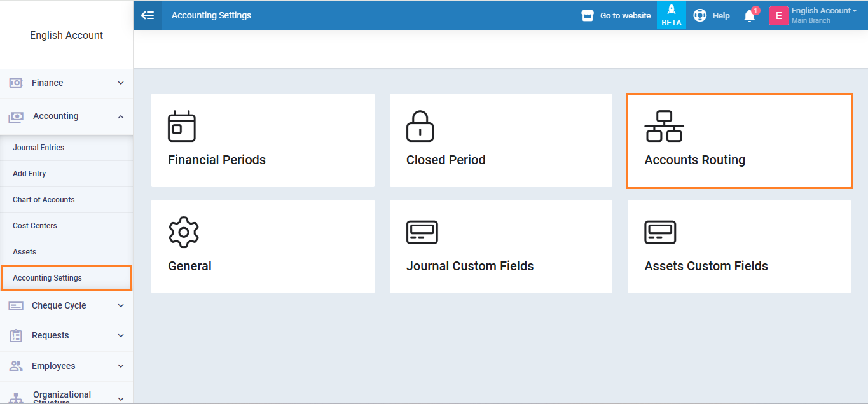The width and height of the screenshot is (868, 404).
Task: Click the Go to website link
Action: [x=617, y=15]
